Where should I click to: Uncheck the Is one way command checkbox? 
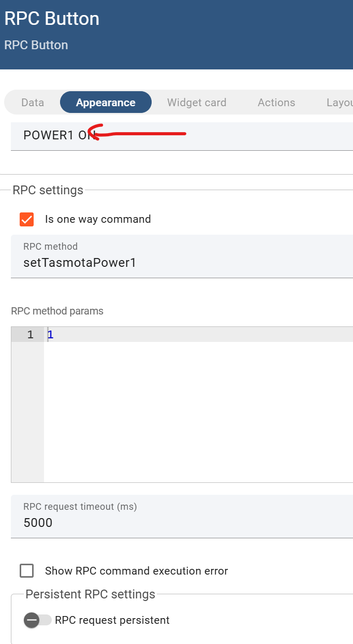(x=27, y=219)
